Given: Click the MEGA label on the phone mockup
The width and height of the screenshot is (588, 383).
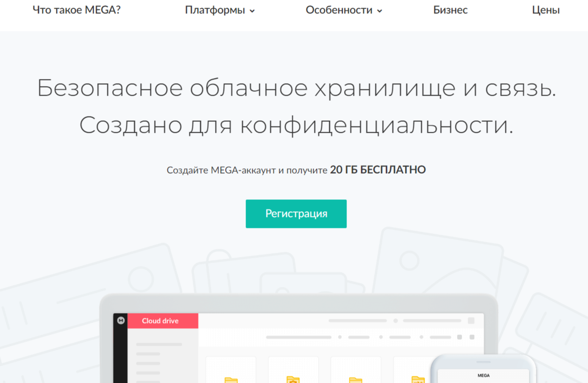Looking at the screenshot, I should (x=483, y=375).
